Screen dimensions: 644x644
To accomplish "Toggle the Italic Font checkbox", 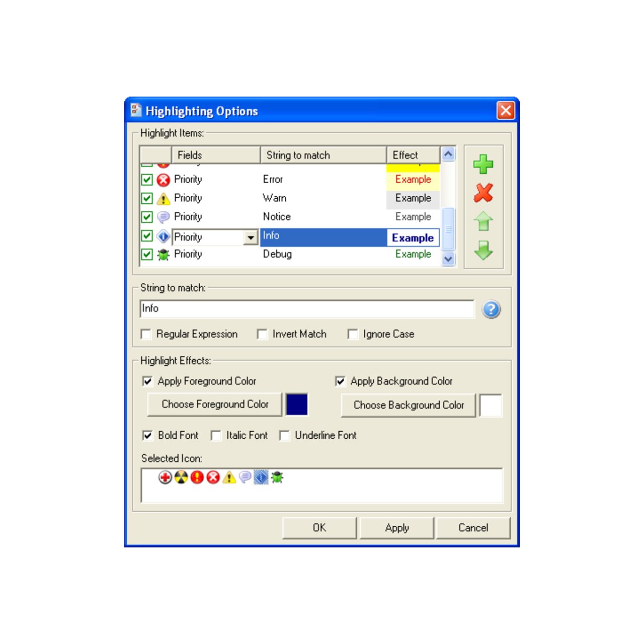I will pos(216,436).
